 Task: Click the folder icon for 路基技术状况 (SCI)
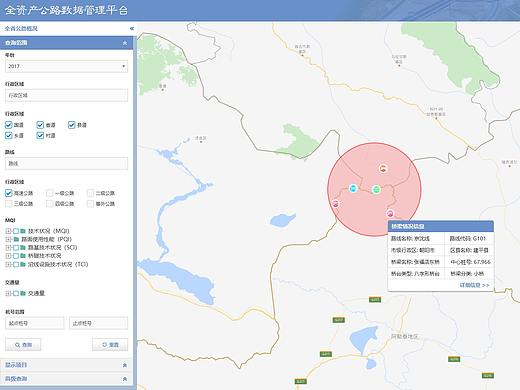pos(23,248)
